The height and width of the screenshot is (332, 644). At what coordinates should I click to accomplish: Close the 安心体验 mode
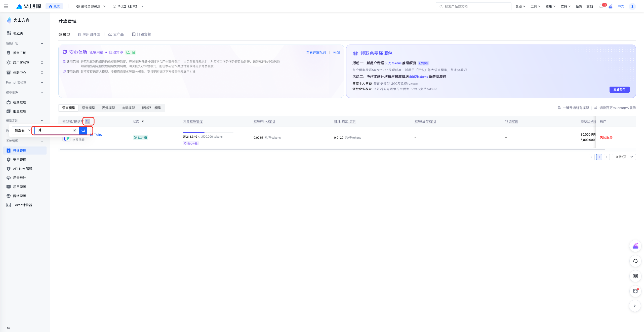point(336,53)
